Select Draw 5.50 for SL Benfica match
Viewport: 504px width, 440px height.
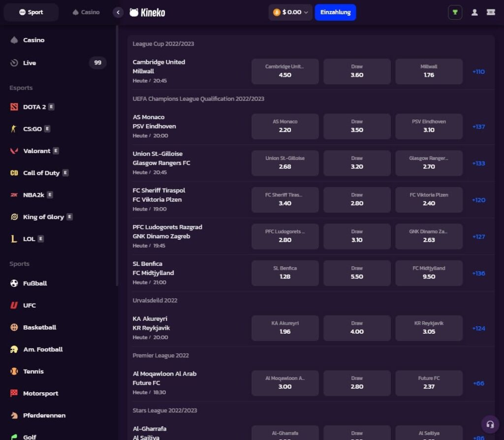(357, 273)
